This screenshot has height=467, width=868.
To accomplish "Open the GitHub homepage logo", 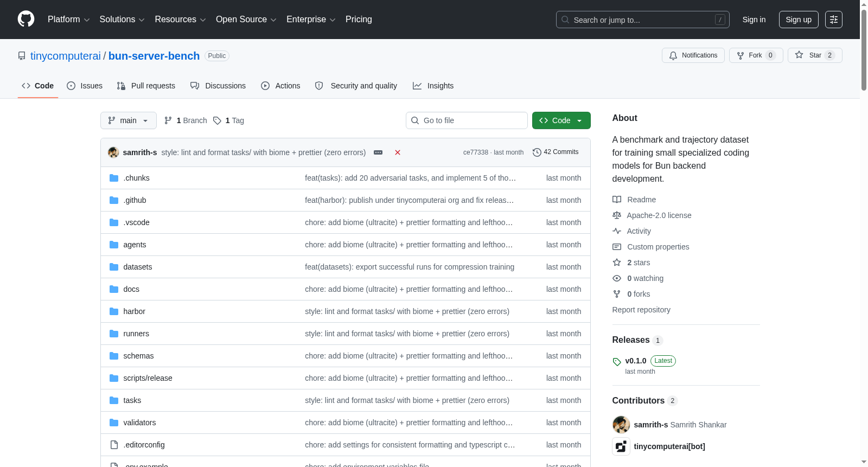I will coord(26,20).
